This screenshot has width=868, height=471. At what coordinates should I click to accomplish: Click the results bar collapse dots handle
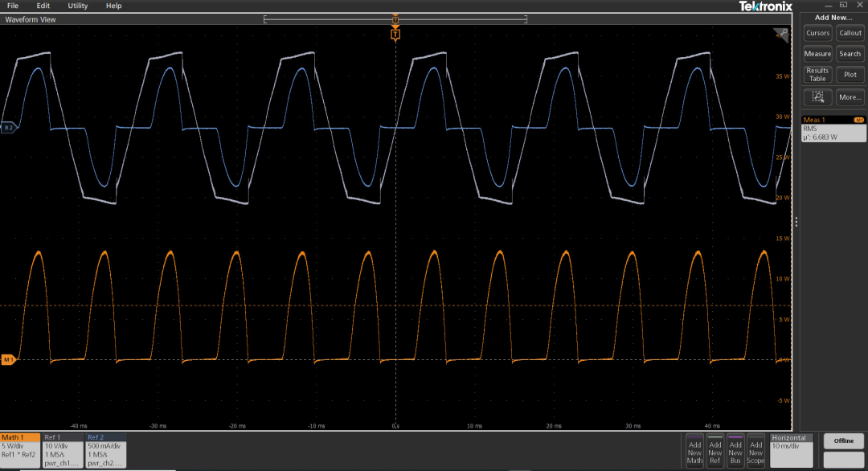[x=796, y=222]
